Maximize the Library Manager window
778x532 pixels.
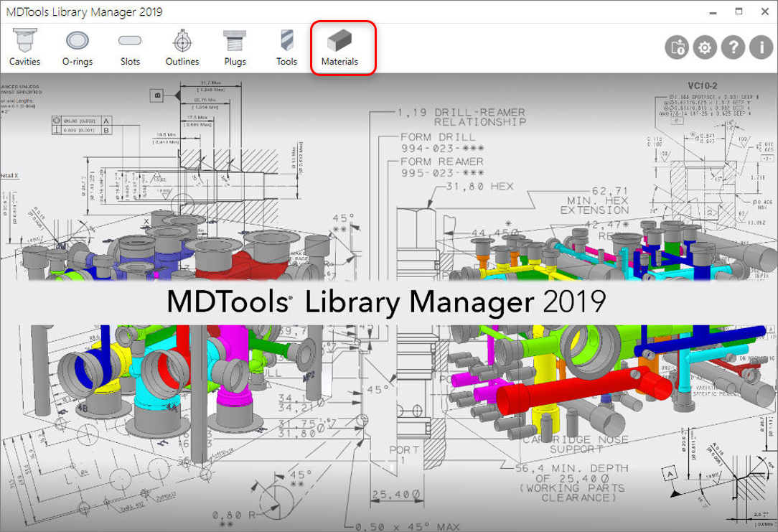pos(738,11)
